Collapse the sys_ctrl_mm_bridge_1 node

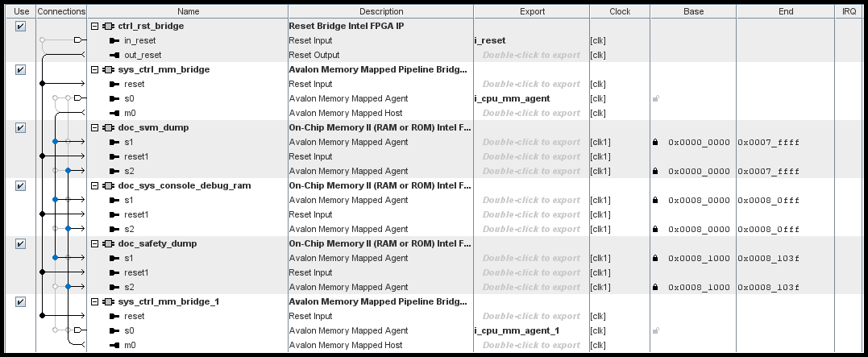(x=95, y=301)
